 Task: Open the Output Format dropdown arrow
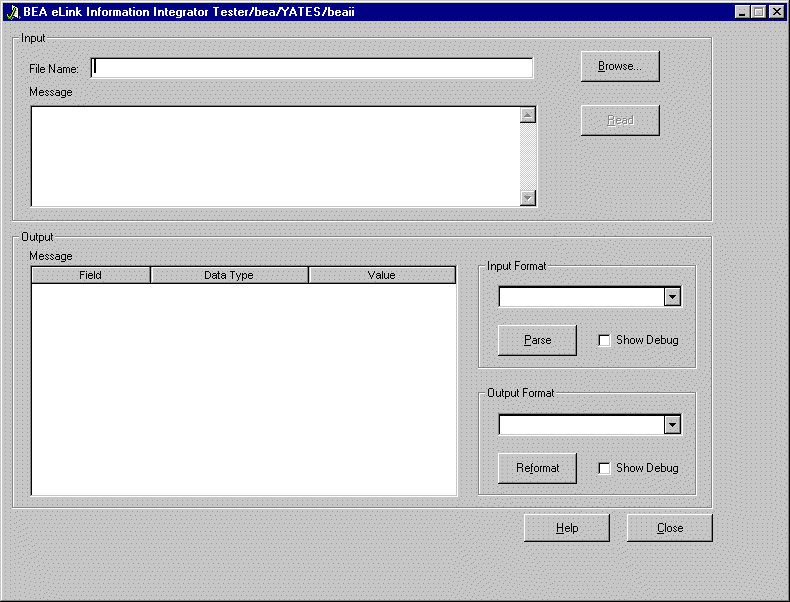coord(672,425)
